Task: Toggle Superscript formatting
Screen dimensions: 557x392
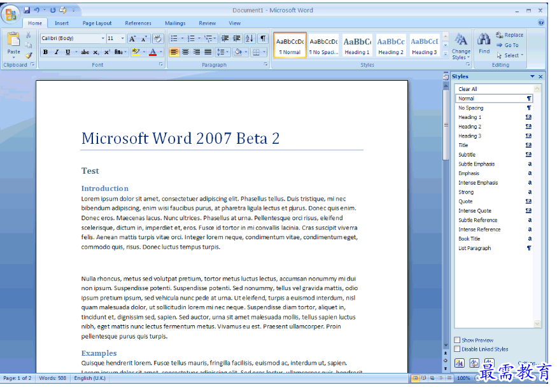Action: (106, 52)
